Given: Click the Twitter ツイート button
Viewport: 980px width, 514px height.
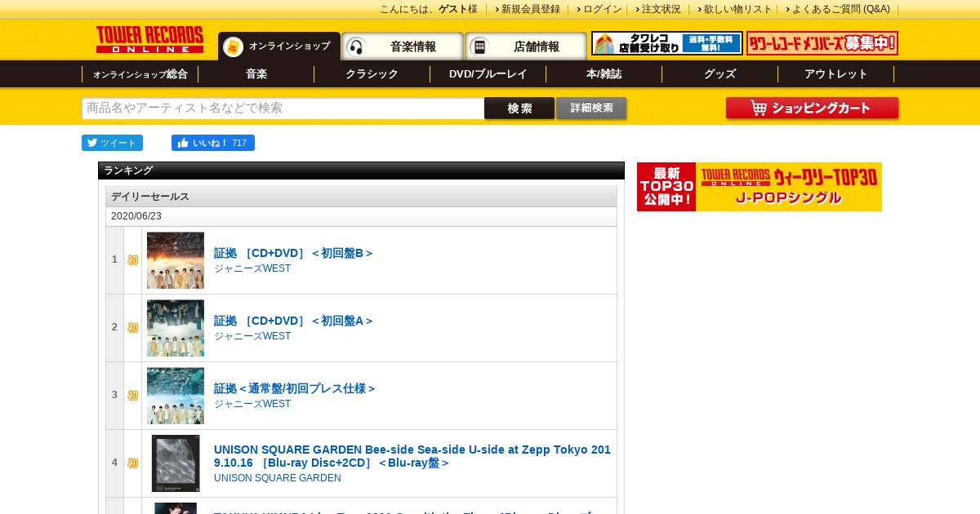Looking at the screenshot, I should [112, 143].
